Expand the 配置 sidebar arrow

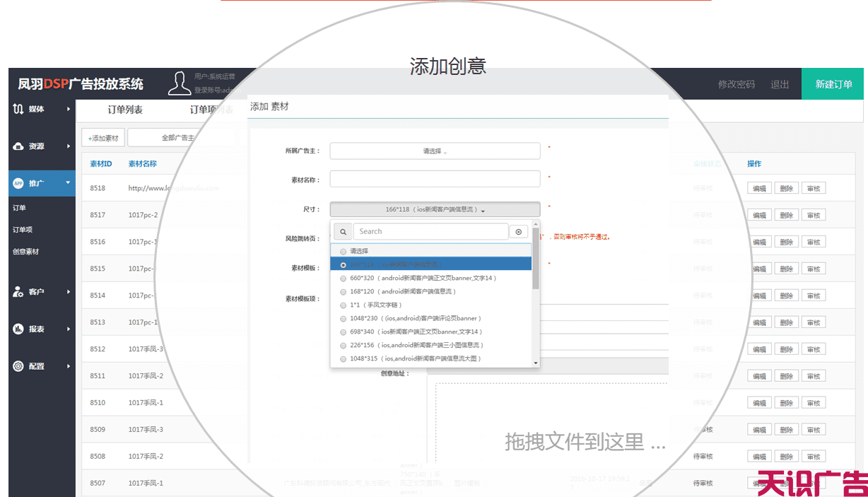(x=69, y=366)
